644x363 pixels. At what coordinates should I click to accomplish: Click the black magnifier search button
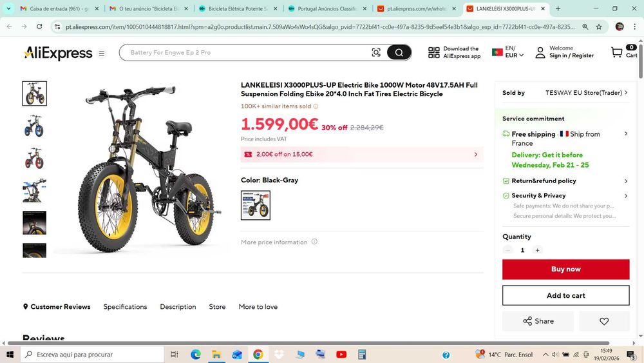click(x=399, y=53)
